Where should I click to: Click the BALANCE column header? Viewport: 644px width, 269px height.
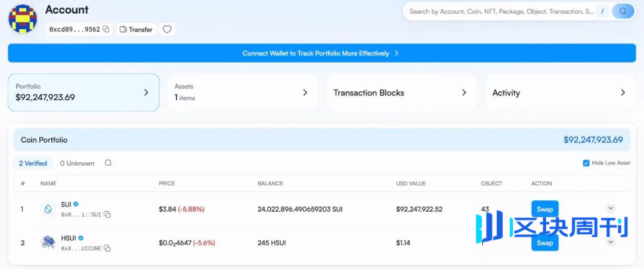coord(270,184)
